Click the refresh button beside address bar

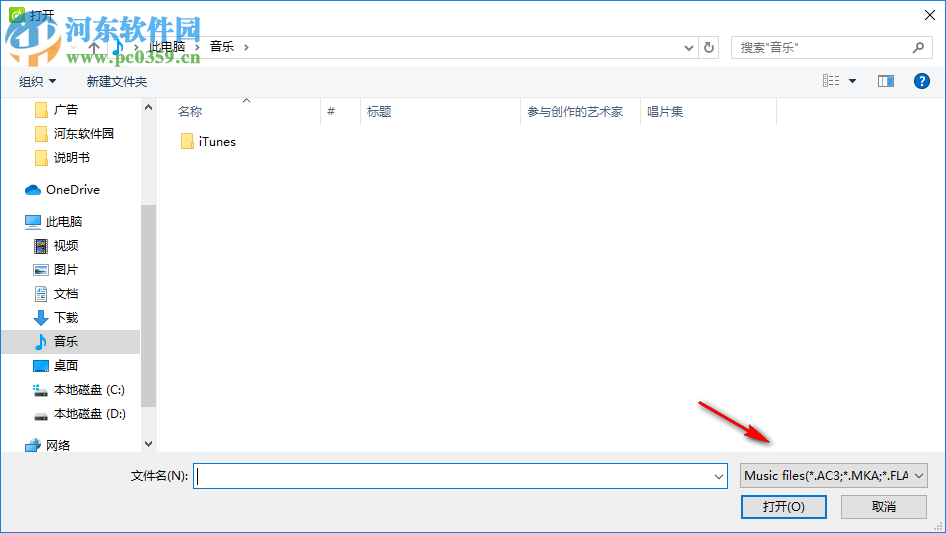709,47
